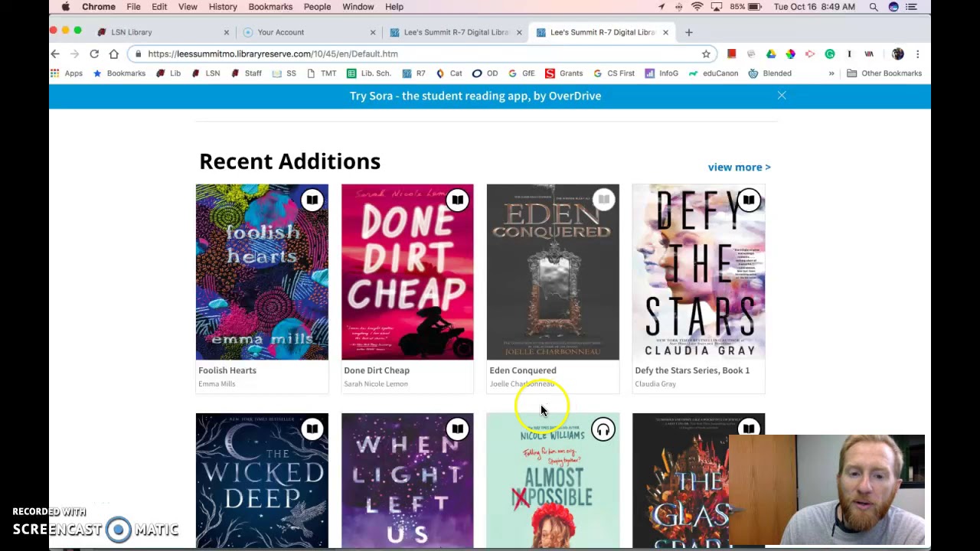This screenshot has height=551, width=980.
Task: Open the browser home page icon
Action: point(113,54)
